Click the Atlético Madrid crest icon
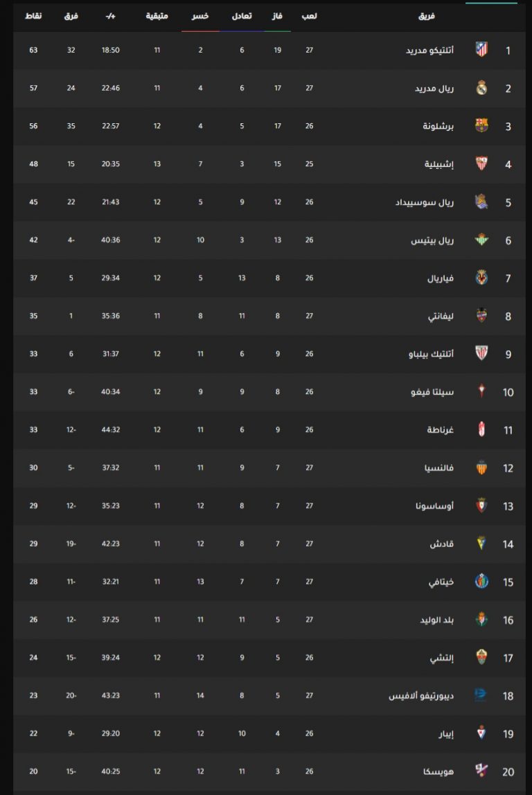 [481, 50]
